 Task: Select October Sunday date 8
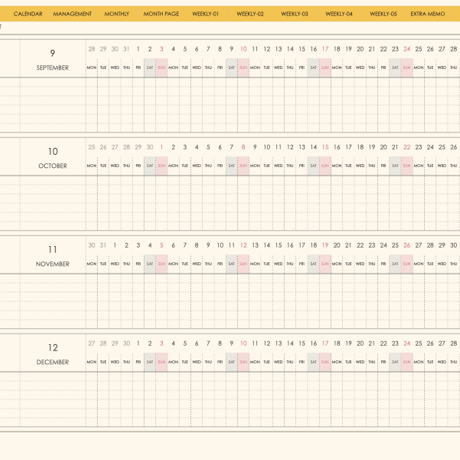point(243,147)
